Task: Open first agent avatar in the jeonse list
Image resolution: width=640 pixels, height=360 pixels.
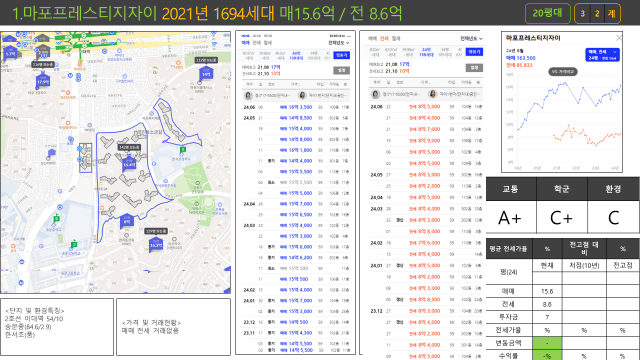Action: point(376,94)
